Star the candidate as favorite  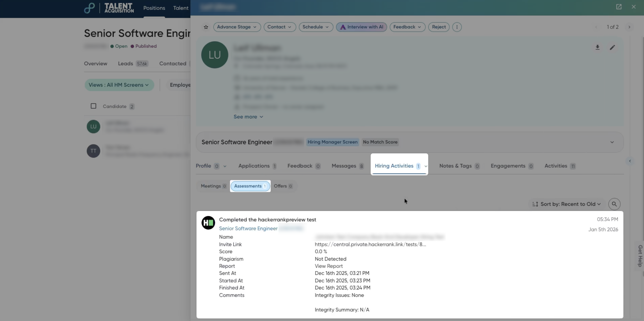206,27
